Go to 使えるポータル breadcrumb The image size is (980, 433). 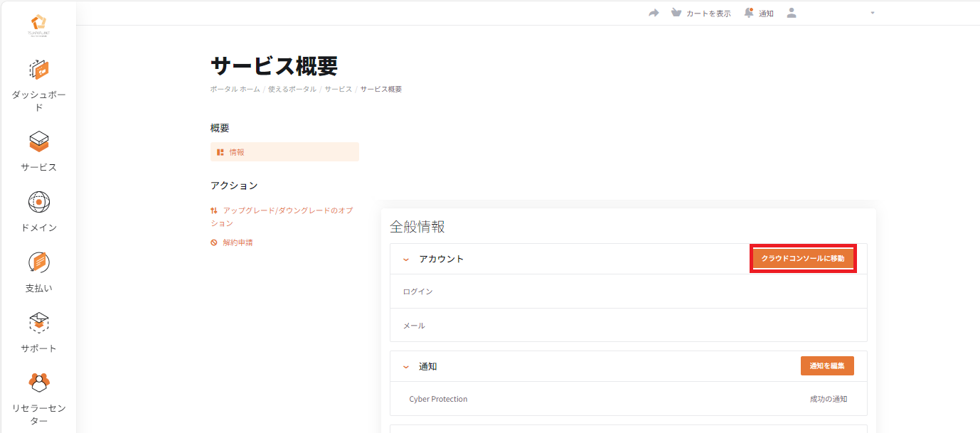click(292, 90)
